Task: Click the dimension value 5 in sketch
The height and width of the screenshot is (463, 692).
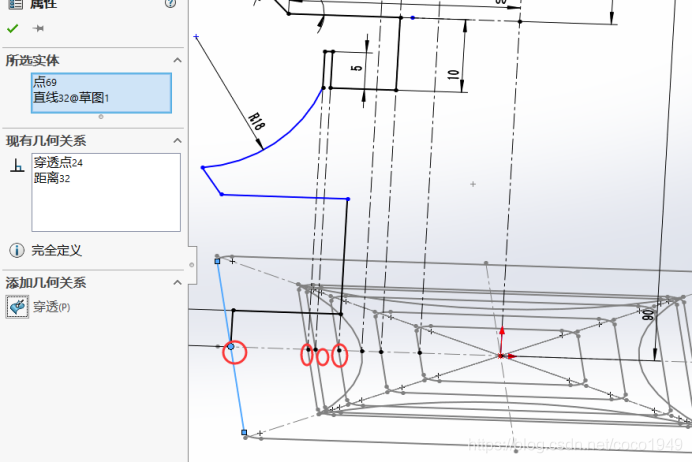Action: [357, 68]
